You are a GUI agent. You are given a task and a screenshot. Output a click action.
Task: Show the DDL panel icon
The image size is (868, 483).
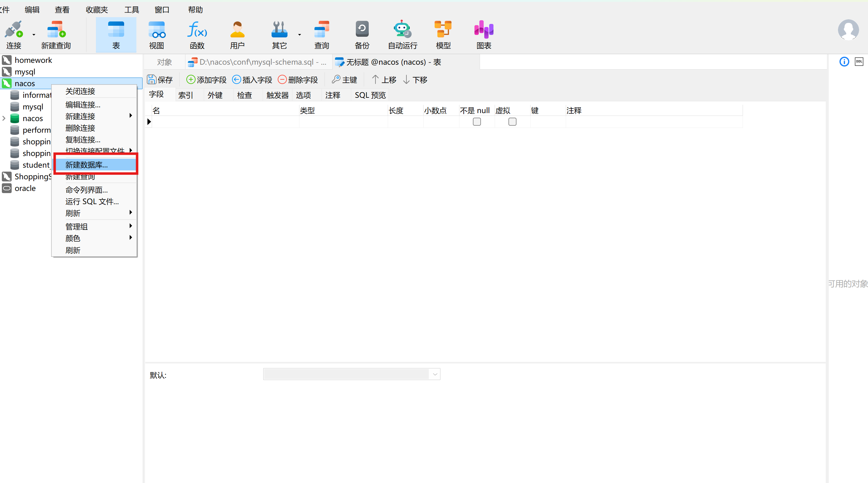(859, 62)
